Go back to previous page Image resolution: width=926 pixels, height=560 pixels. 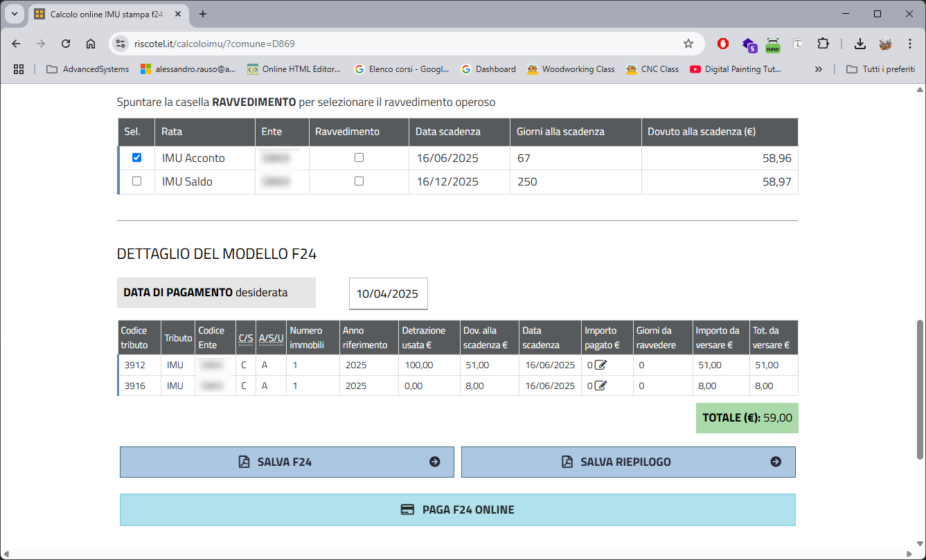click(17, 44)
